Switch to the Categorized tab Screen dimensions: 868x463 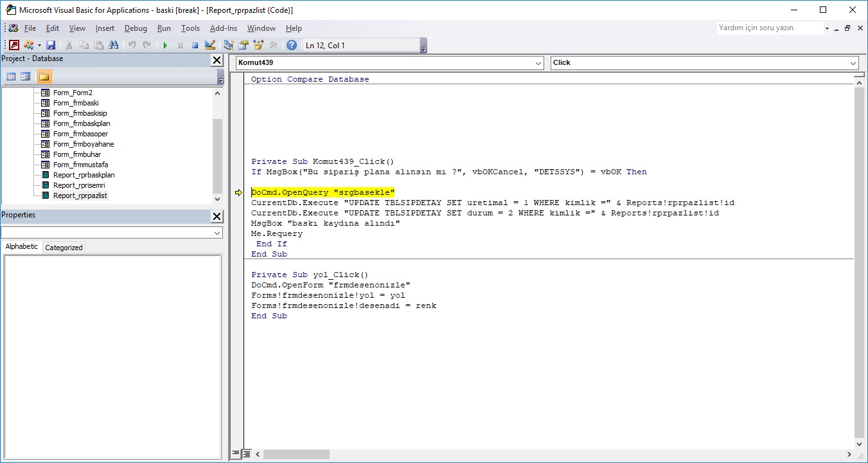64,248
